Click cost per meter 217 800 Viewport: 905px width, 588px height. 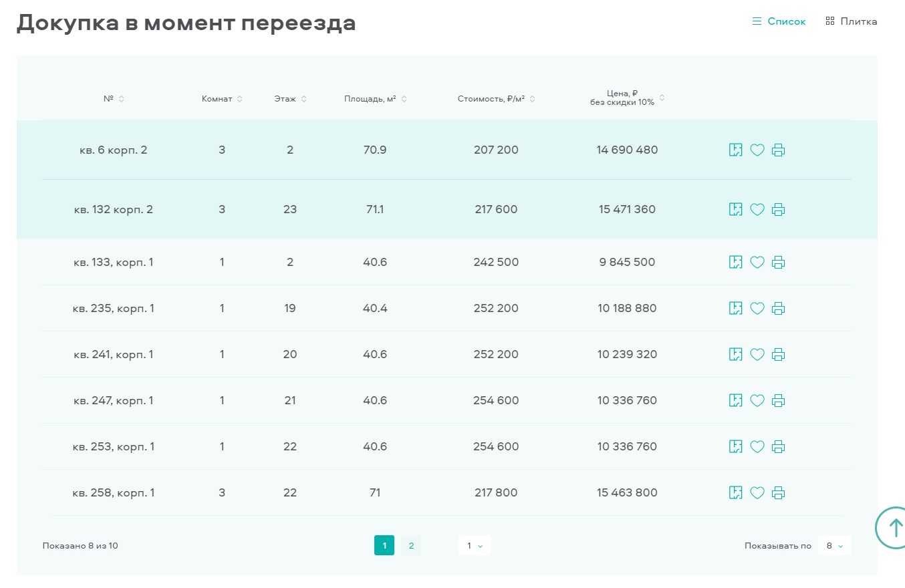tap(496, 493)
